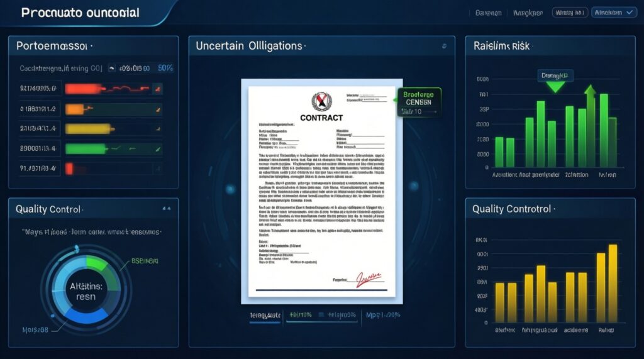Click the round emblem logo on the contract
The width and height of the screenshot is (644, 359).
click(321, 101)
